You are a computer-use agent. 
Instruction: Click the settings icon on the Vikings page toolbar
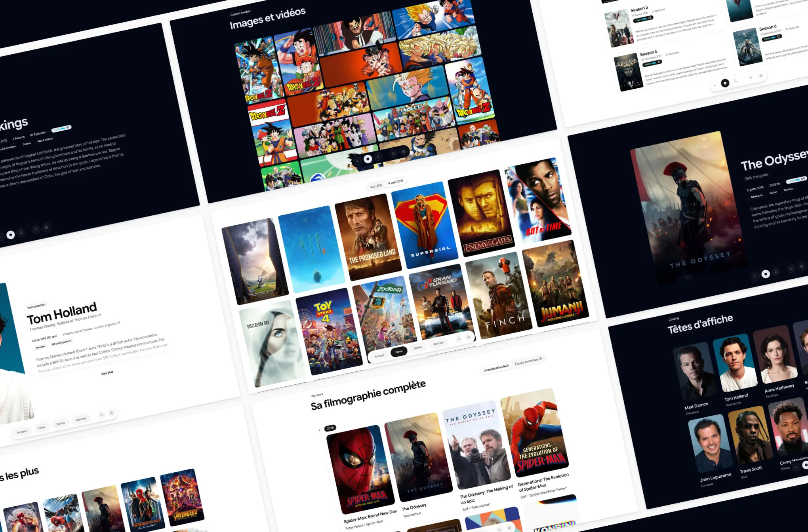pyautogui.click(x=46, y=227)
